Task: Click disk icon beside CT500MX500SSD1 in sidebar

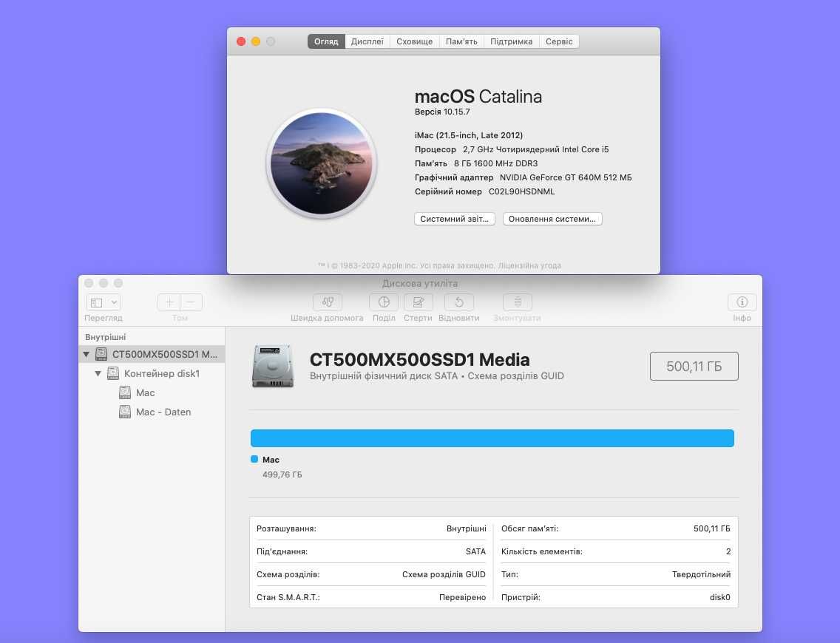Action: point(101,354)
